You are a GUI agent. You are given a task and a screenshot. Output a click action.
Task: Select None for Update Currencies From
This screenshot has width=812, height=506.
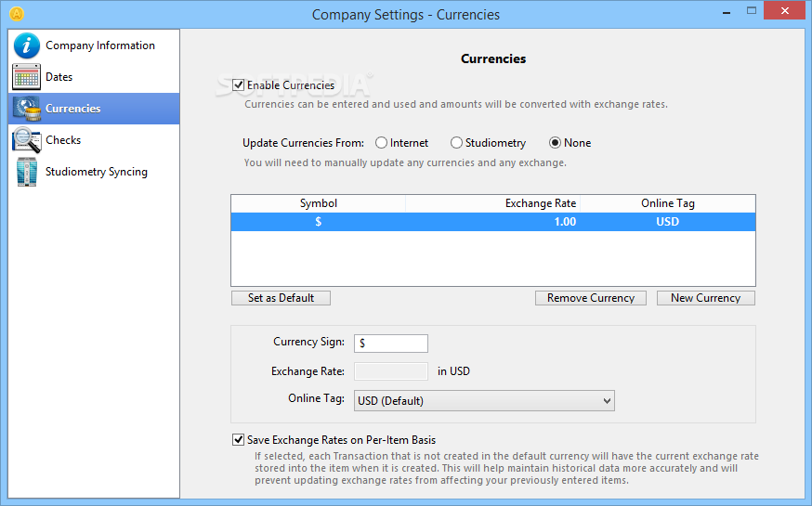[556, 143]
